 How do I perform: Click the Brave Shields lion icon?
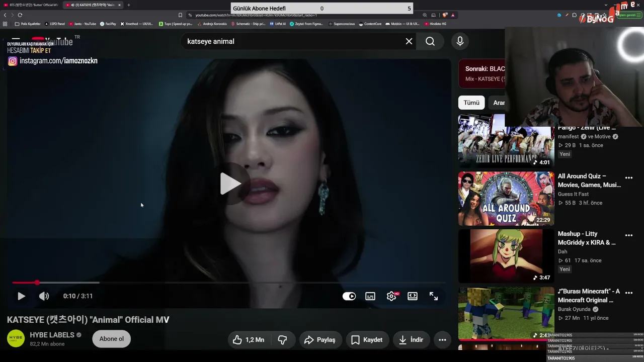445,15
